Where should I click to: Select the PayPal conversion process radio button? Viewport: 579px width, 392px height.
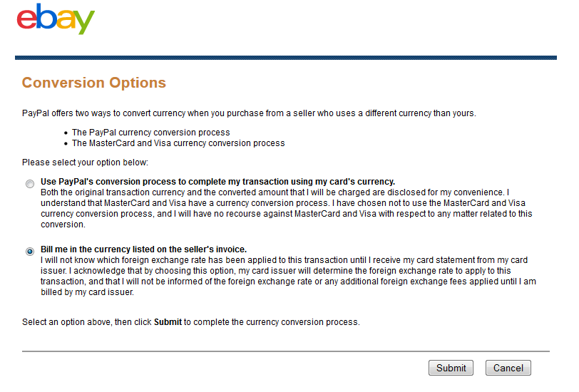coord(29,184)
